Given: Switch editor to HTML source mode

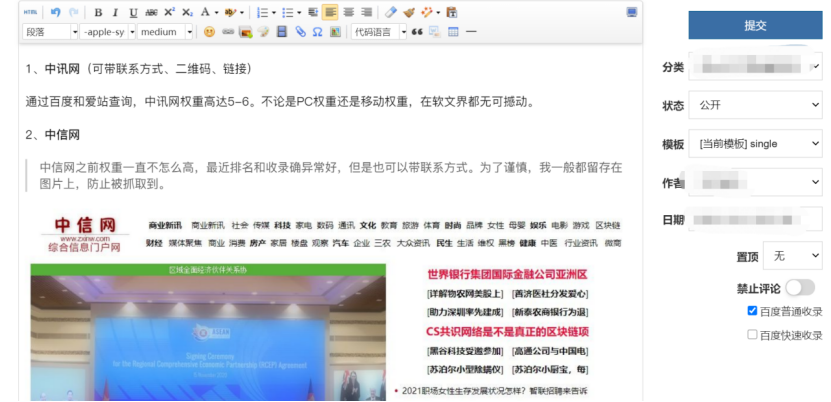Looking at the screenshot, I should point(31,12).
